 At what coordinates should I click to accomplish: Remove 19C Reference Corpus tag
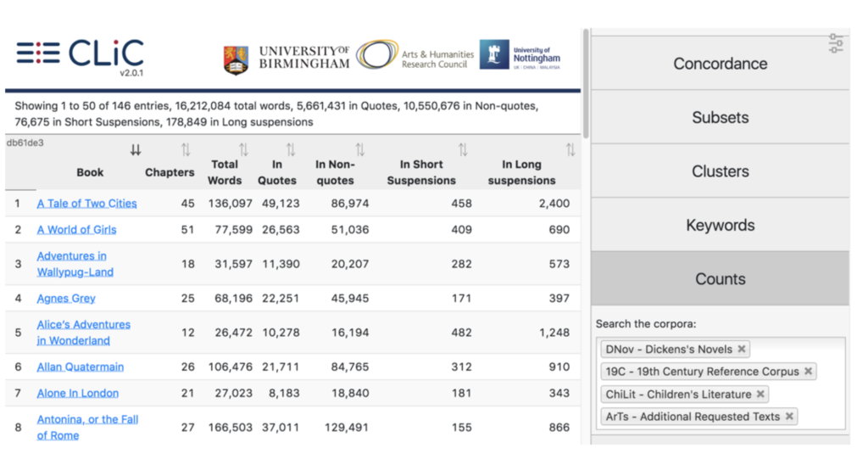[x=808, y=372]
